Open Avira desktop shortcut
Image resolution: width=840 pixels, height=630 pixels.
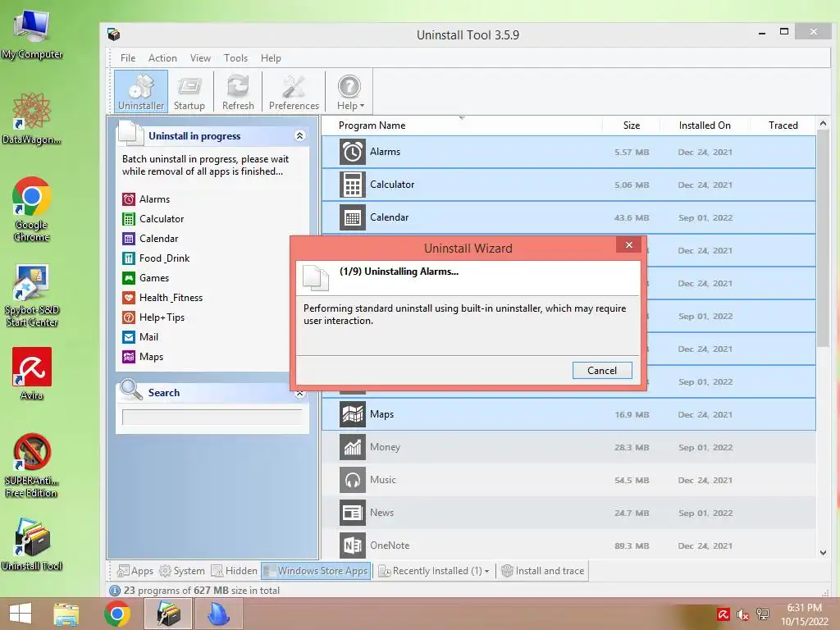click(32, 373)
